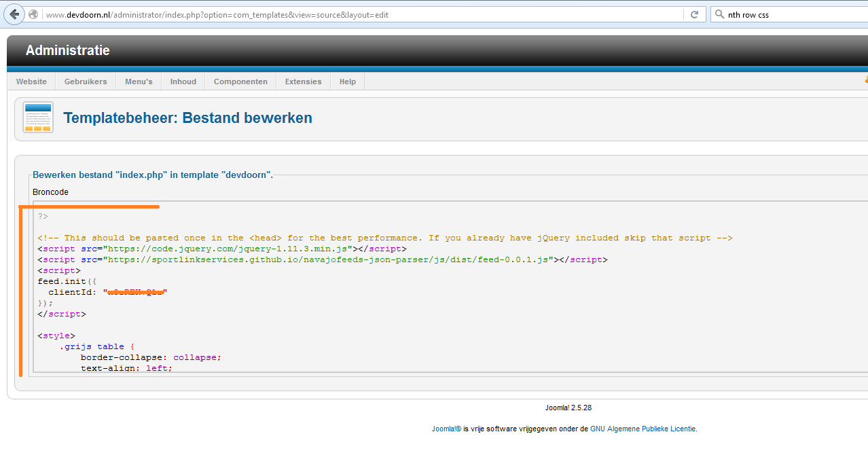Click the '?>' PHP closing tag line
Screen dimensions: 868x468
pos(43,216)
